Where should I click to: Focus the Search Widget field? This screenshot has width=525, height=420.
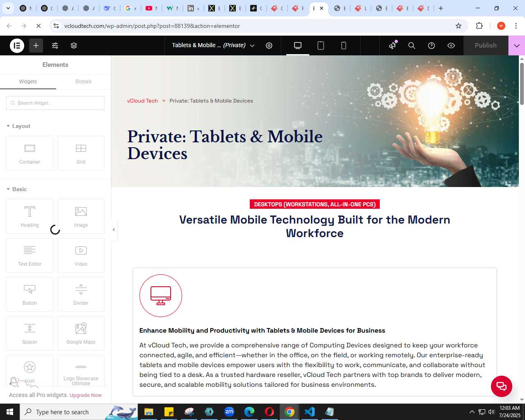(55, 103)
